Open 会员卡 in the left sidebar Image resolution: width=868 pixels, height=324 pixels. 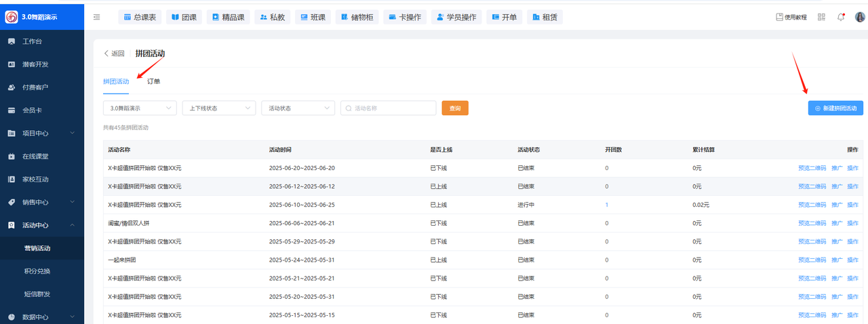click(33, 110)
